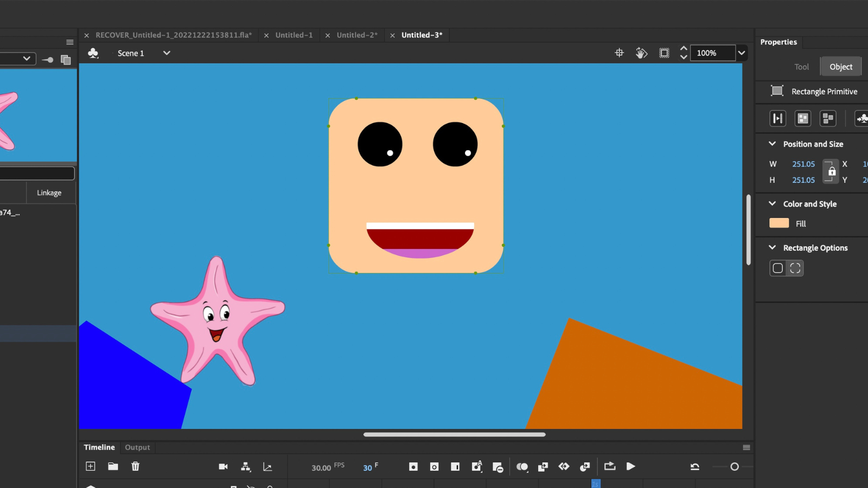Click the New Layer icon in Timeline
This screenshot has width=868, height=488.
tap(91, 466)
